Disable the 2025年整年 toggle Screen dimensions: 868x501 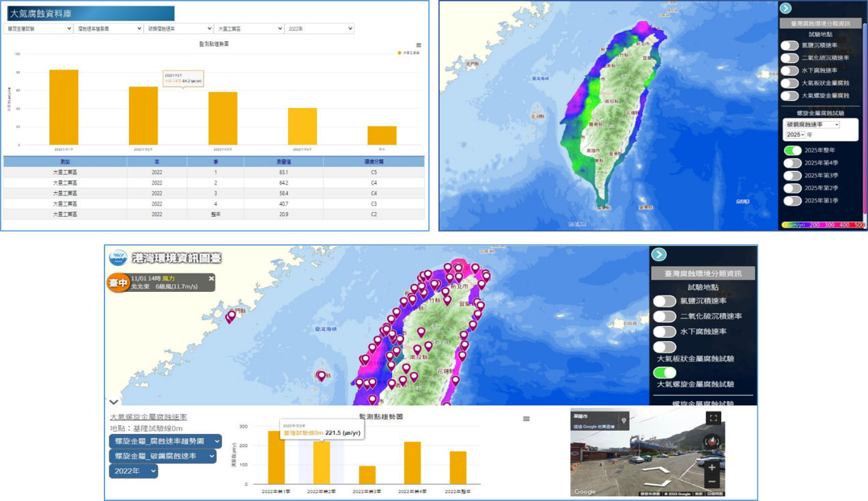pyautogui.click(x=792, y=150)
